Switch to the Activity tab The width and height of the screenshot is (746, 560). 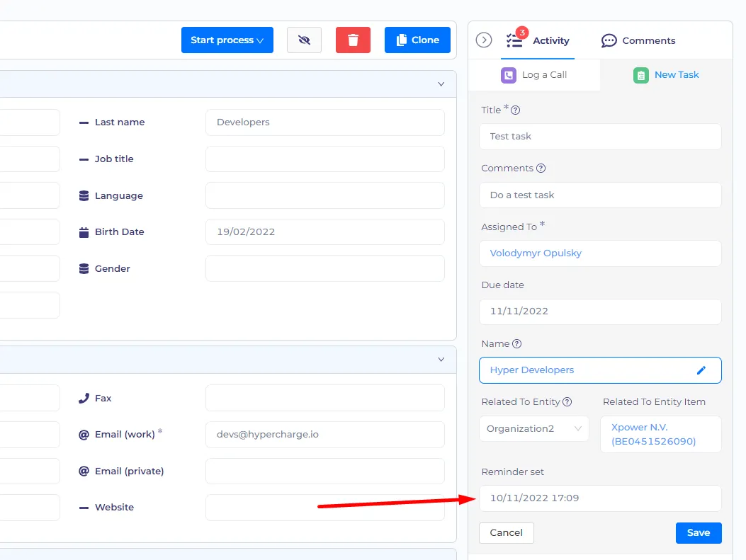pos(538,40)
